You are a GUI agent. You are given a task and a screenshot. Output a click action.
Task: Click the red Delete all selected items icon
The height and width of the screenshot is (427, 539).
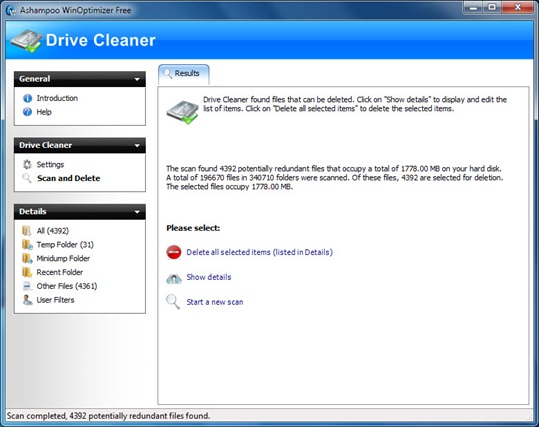pyautogui.click(x=174, y=252)
